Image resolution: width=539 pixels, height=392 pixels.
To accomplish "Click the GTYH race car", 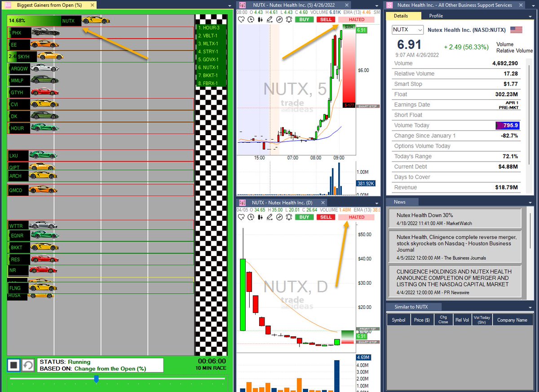I will pos(44,92).
